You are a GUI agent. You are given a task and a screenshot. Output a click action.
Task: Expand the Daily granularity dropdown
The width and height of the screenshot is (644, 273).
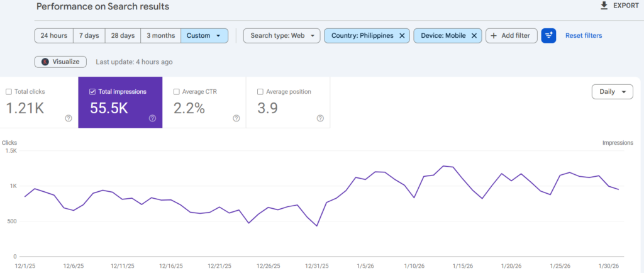[x=612, y=92]
